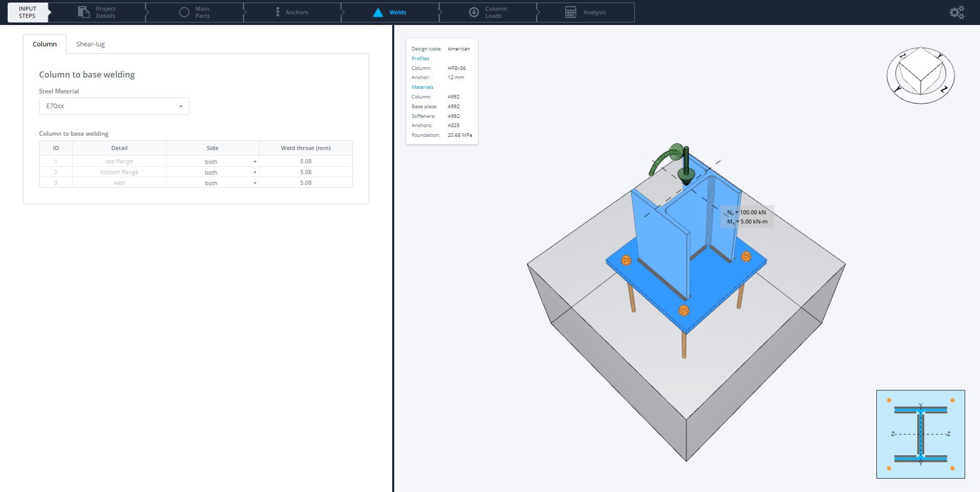
Task: Open the Materials link in the info panel
Action: (422, 87)
